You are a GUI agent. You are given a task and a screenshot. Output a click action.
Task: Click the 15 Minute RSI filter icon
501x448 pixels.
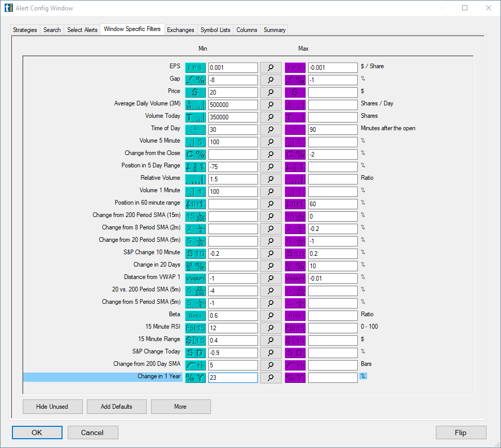coord(195,328)
